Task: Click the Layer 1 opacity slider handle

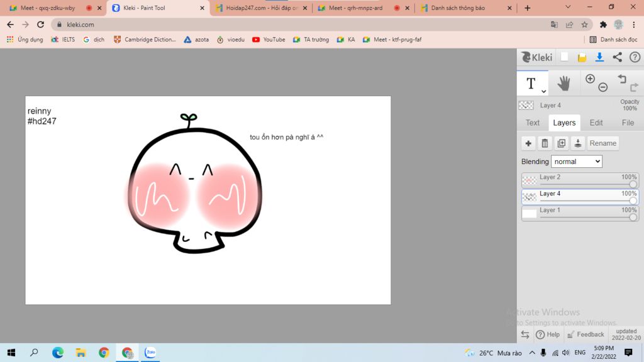Action: tap(633, 217)
